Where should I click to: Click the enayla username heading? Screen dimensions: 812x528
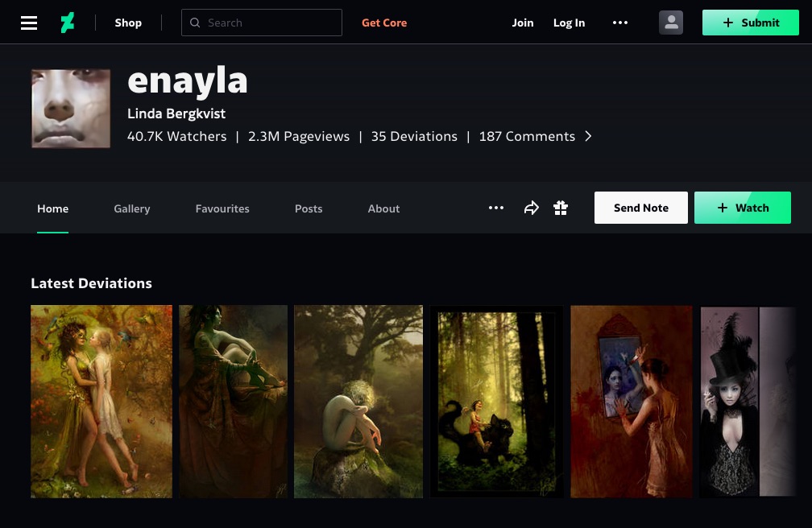pos(188,81)
